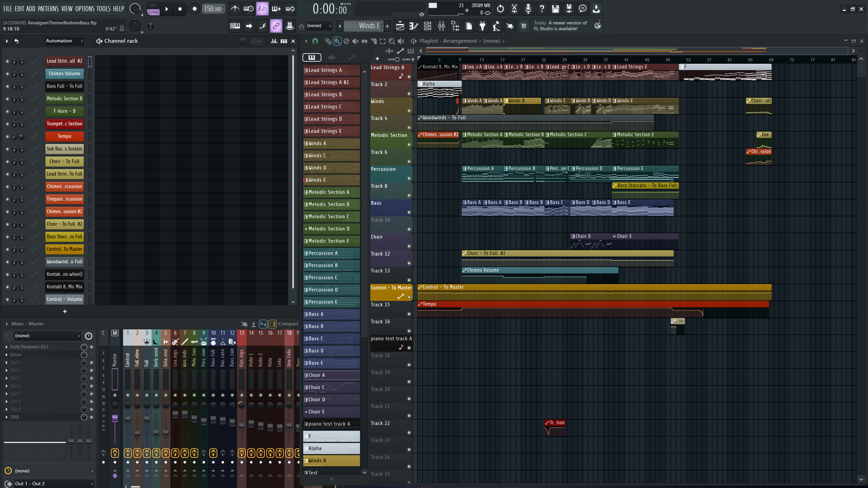Click the Master channel volume fader
868x488 pixels.
coord(115,419)
